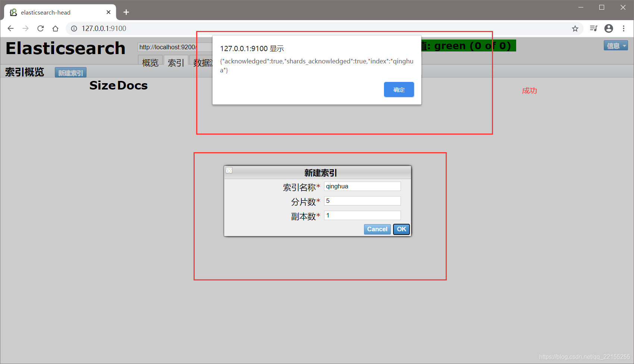
Task: Confirm the alert with 确定 button
Action: coord(399,90)
